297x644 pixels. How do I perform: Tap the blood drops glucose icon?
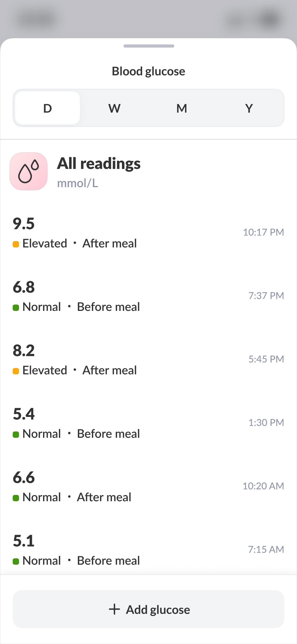(x=29, y=171)
